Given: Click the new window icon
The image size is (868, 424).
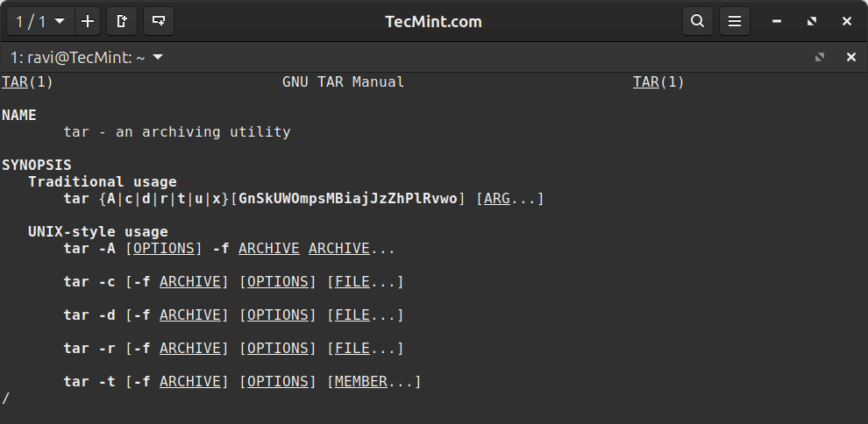Looking at the screenshot, I should click(122, 22).
